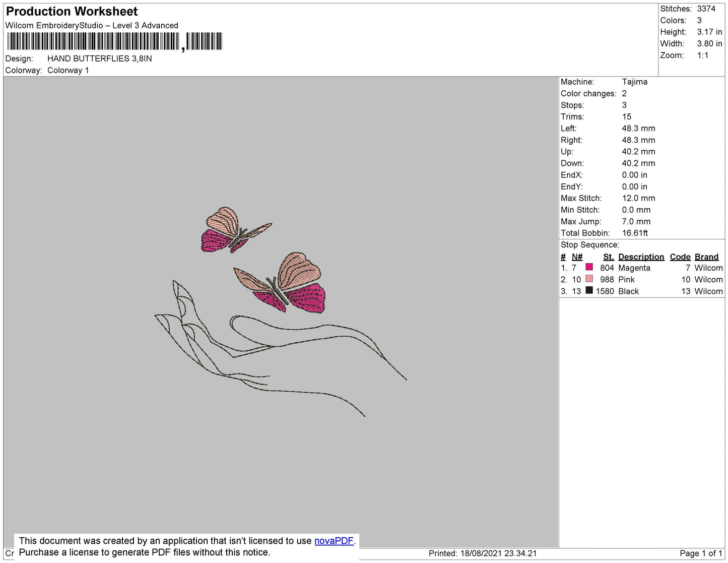The width and height of the screenshot is (728, 563).
Task: Click the hand outline in design preview
Action: point(280,348)
